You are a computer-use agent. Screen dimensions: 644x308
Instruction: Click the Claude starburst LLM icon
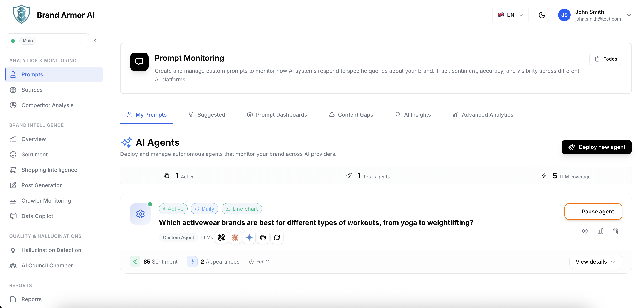click(x=235, y=237)
